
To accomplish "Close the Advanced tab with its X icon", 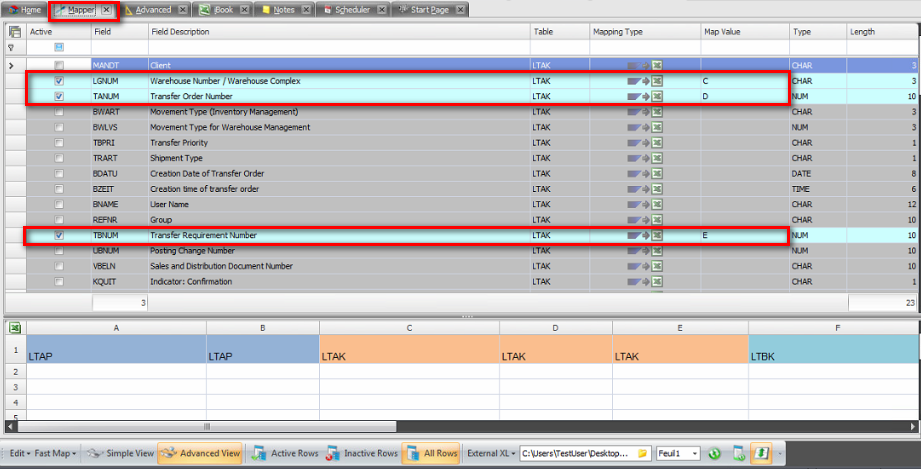I will coord(182,10).
